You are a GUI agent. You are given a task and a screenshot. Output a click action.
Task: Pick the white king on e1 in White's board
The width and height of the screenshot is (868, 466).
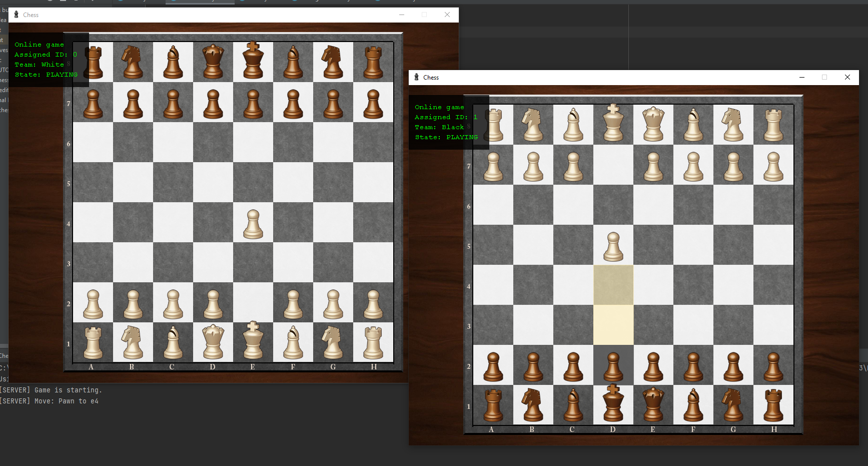253,341
